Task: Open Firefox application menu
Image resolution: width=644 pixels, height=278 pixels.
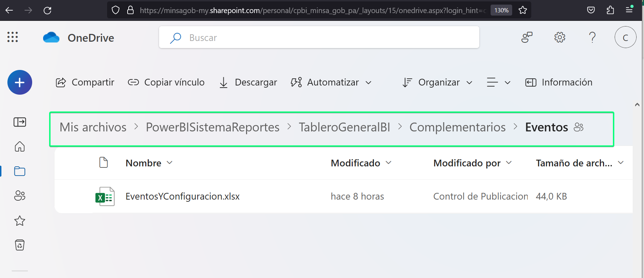Action: tap(629, 10)
